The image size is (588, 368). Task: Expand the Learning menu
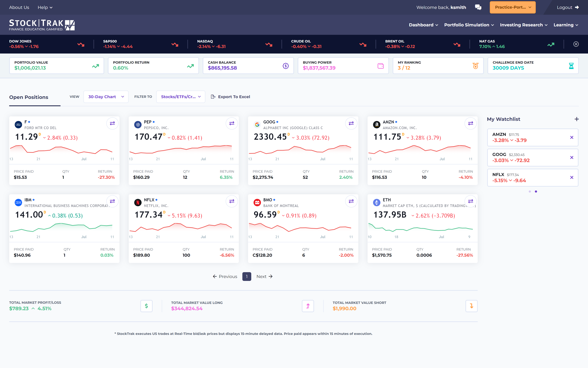[x=566, y=25]
